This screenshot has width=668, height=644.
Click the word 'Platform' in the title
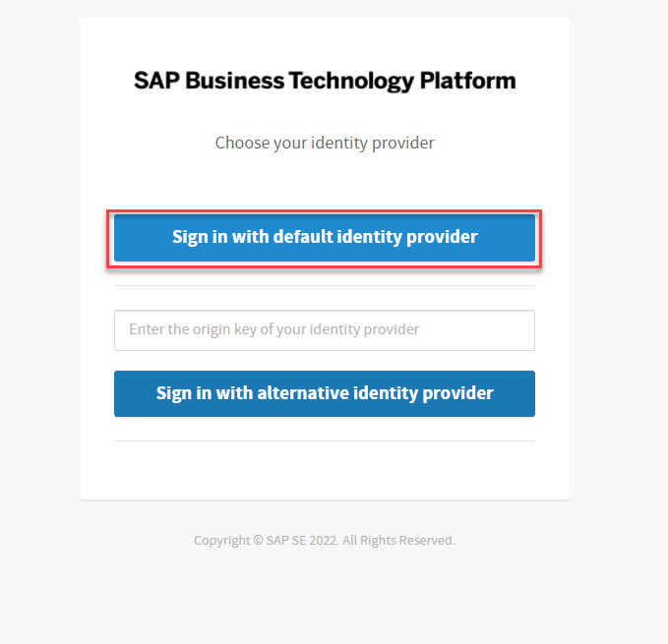[x=467, y=81]
